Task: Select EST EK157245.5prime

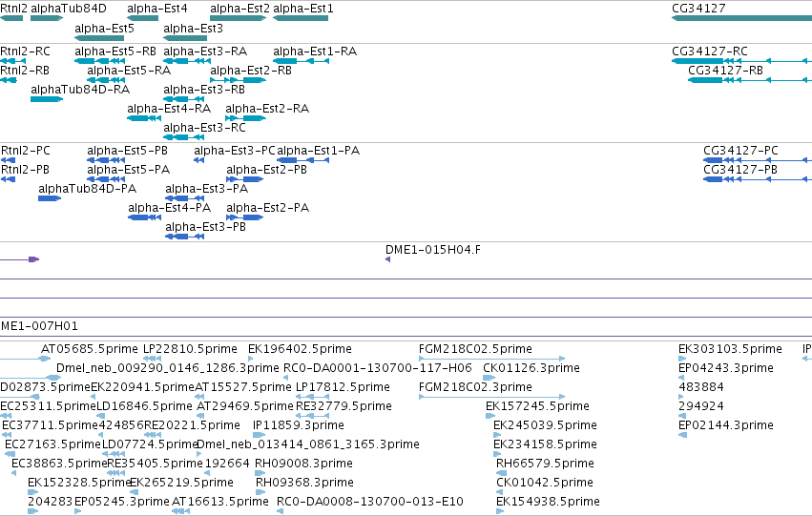Action: click(x=537, y=406)
